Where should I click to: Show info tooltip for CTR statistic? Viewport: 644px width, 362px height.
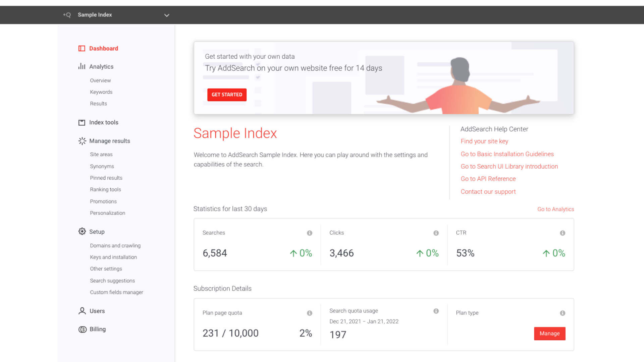point(562,233)
